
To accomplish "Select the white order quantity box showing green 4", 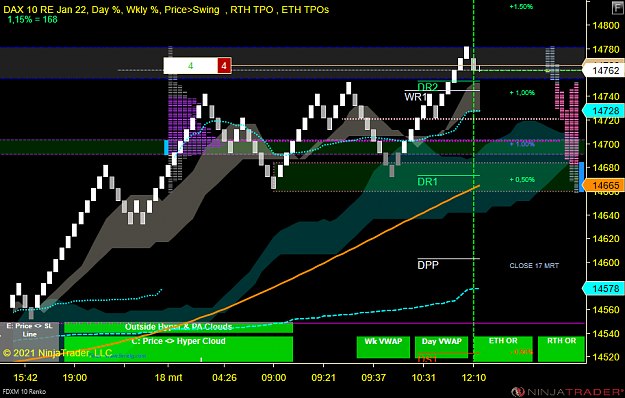I will pyautogui.click(x=191, y=66).
